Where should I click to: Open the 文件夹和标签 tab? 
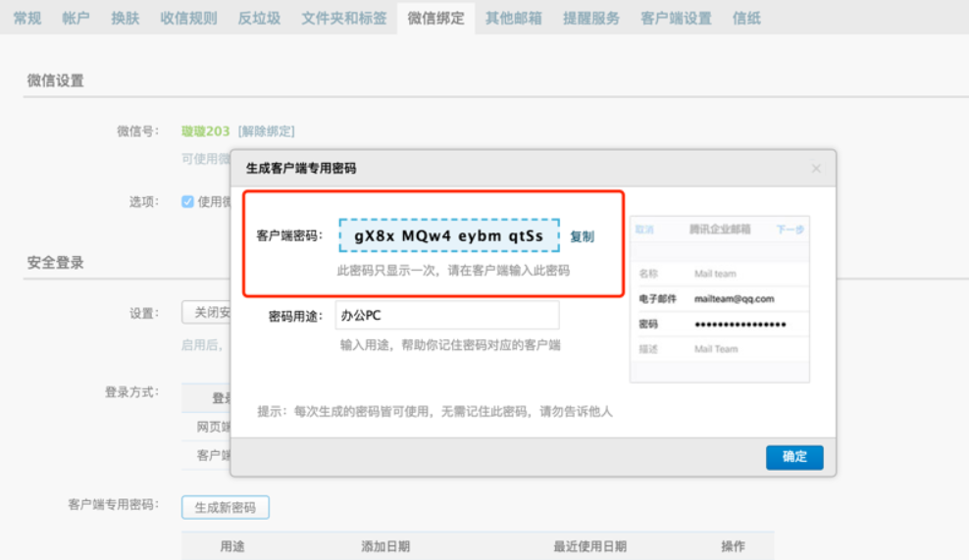tap(343, 18)
